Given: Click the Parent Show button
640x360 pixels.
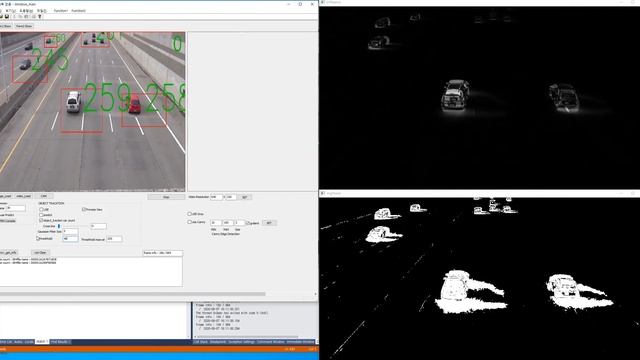Looking at the screenshot, I should pos(24,26).
